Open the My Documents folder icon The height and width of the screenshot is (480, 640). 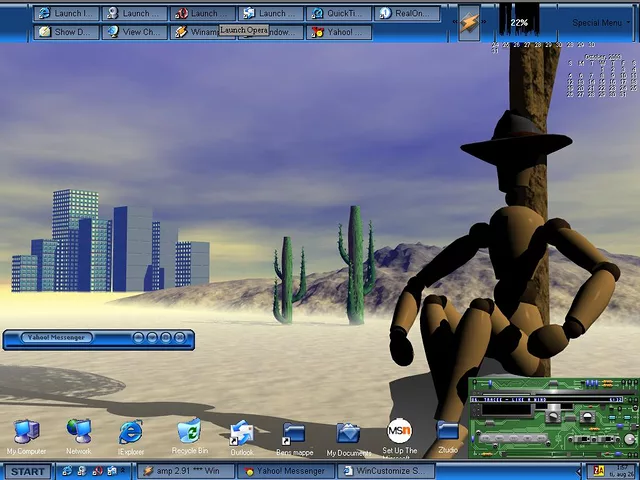tap(348, 433)
